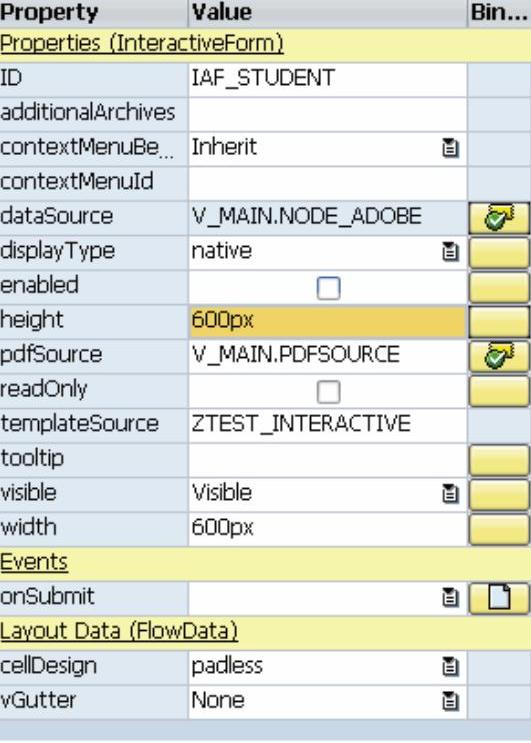Open the displayType binding button
Screen dimensions: 531x743
(x=499, y=253)
